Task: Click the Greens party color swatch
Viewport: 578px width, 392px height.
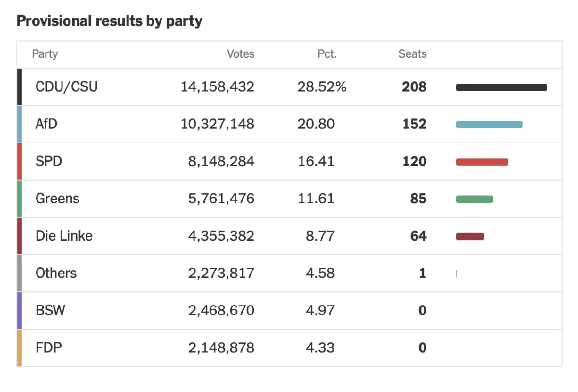Action: pos(19,198)
